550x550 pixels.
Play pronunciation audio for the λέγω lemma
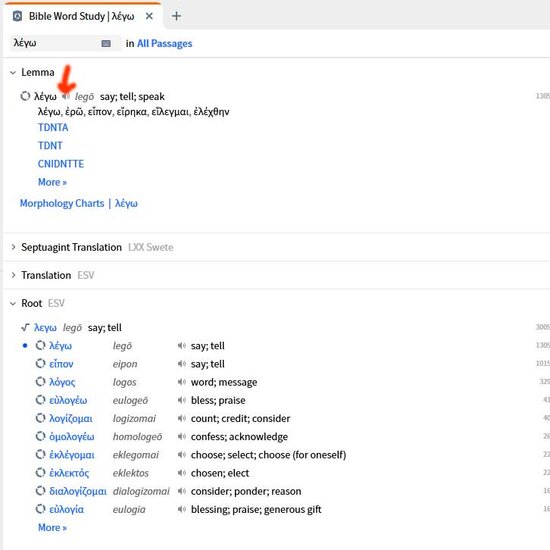point(66,96)
